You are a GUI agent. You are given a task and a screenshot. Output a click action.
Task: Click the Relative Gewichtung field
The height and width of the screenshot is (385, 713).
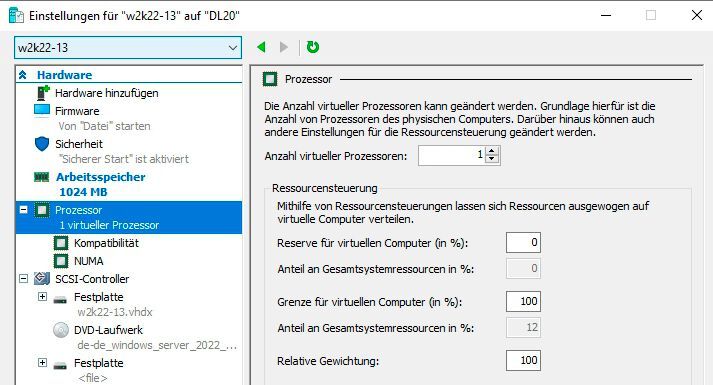coord(523,360)
